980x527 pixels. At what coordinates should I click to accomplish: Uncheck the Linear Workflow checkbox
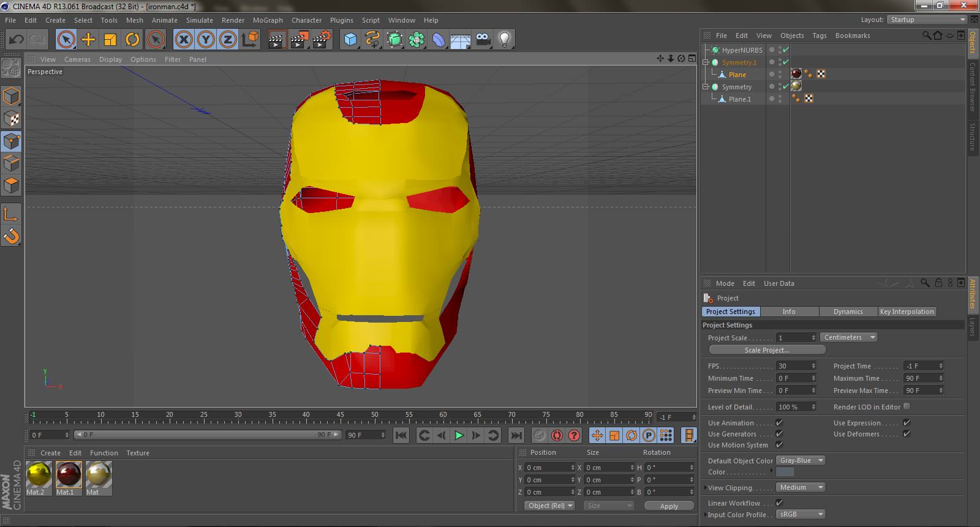pos(779,503)
